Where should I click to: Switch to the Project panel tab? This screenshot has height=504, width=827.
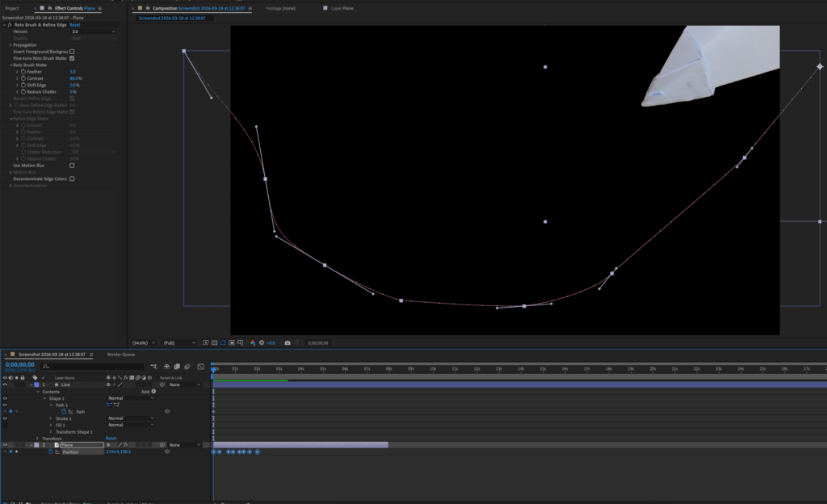pos(11,8)
